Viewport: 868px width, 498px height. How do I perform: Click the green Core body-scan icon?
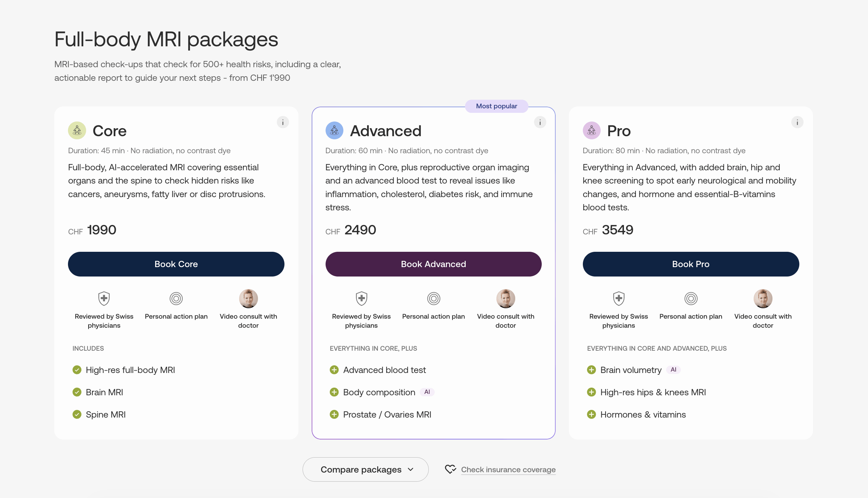tap(77, 131)
